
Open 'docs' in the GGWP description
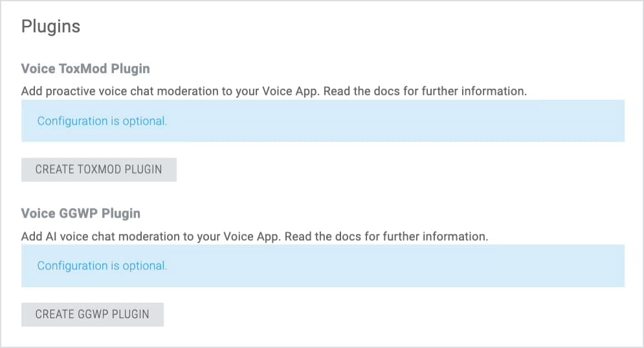348,236
